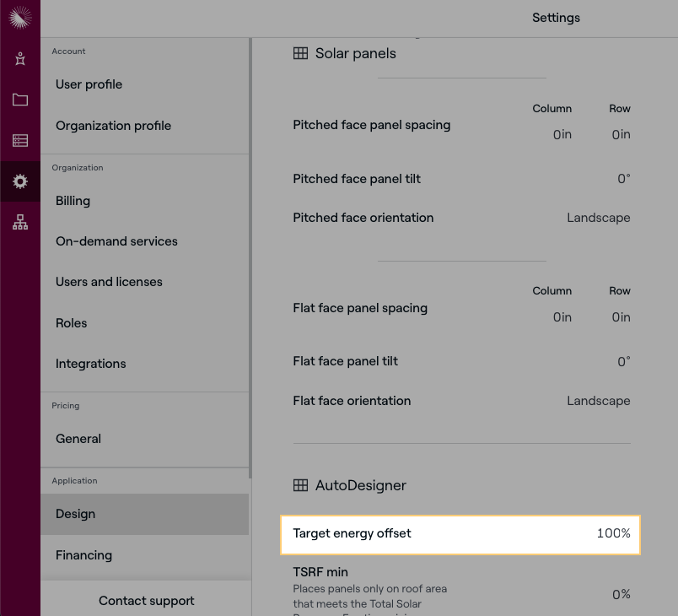Go to Billing settings

click(x=73, y=201)
